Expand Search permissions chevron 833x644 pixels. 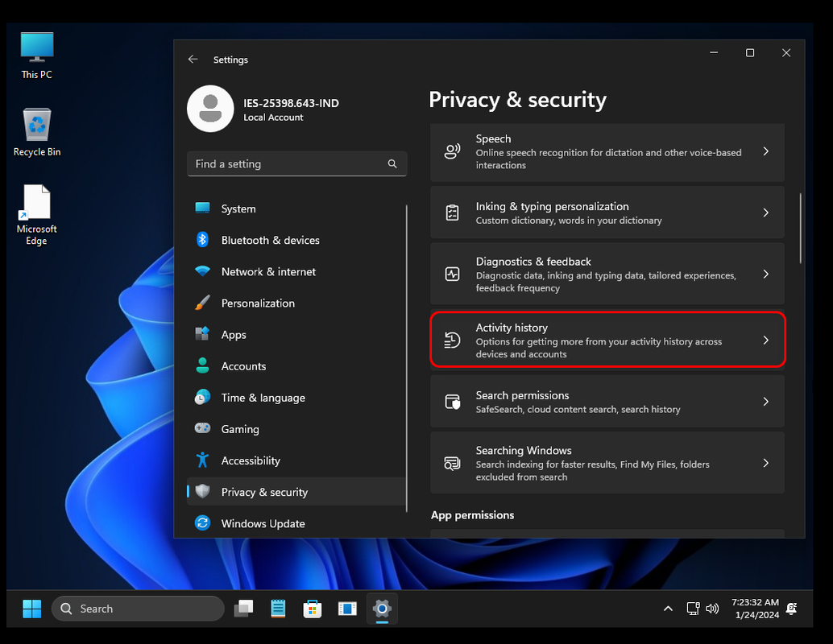[766, 402]
